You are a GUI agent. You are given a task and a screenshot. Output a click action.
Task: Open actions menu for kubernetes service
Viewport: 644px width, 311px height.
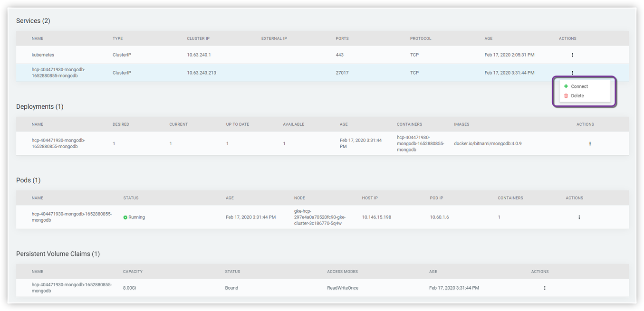tap(572, 55)
